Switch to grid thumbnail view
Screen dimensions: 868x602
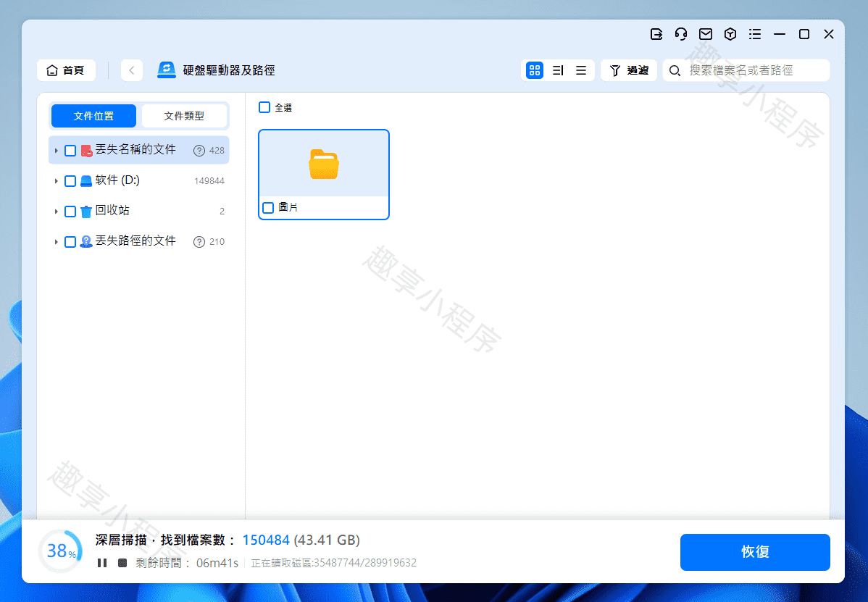(534, 70)
